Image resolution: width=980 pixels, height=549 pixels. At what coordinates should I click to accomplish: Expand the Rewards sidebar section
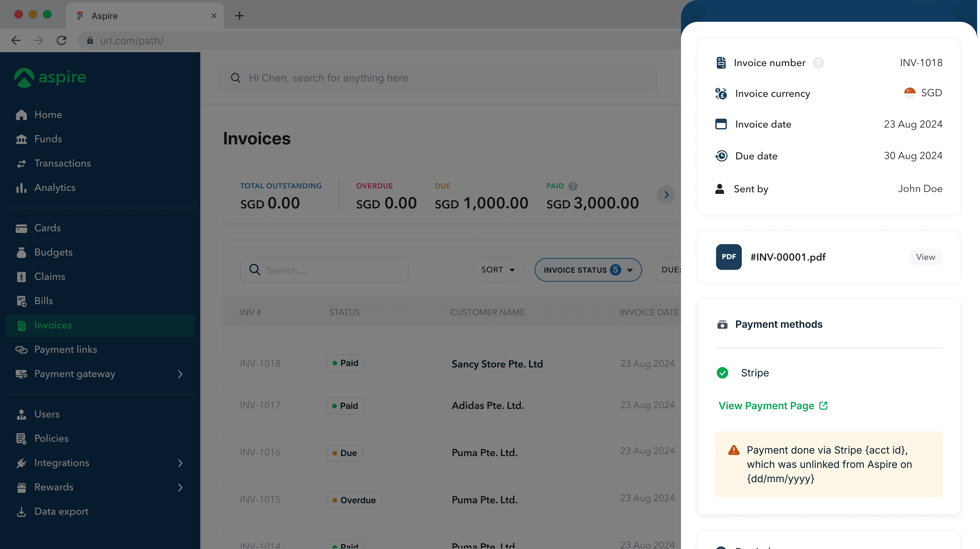(180, 487)
